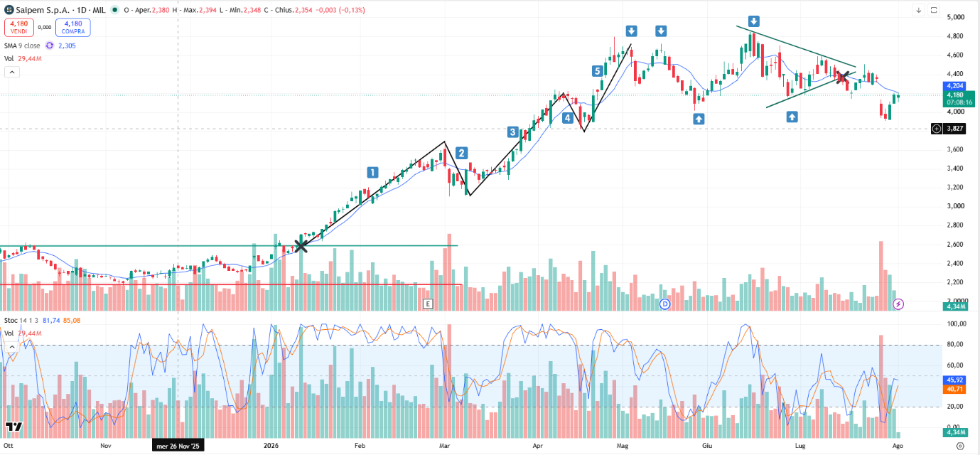
Task: Select the wave label number 1
Action: [x=372, y=172]
